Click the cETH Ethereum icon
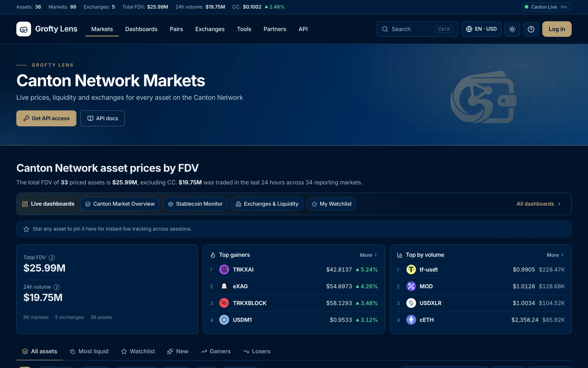The height and width of the screenshot is (368, 588). click(411, 320)
